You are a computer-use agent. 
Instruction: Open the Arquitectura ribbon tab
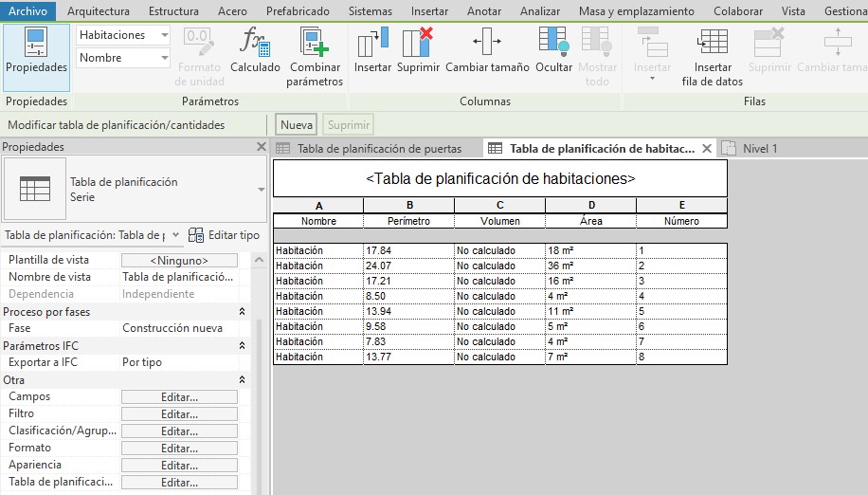pyautogui.click(x=99, y=11)
